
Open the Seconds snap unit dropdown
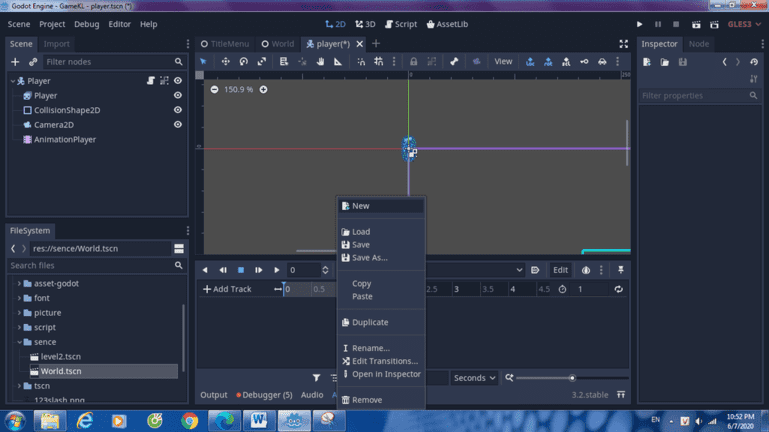(474, 378)
